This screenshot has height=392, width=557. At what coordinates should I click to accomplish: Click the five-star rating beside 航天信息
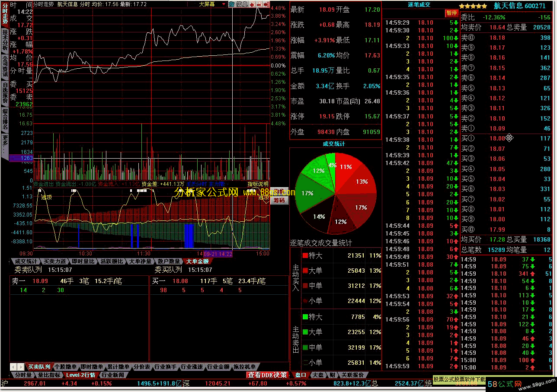tap(473, 6)
